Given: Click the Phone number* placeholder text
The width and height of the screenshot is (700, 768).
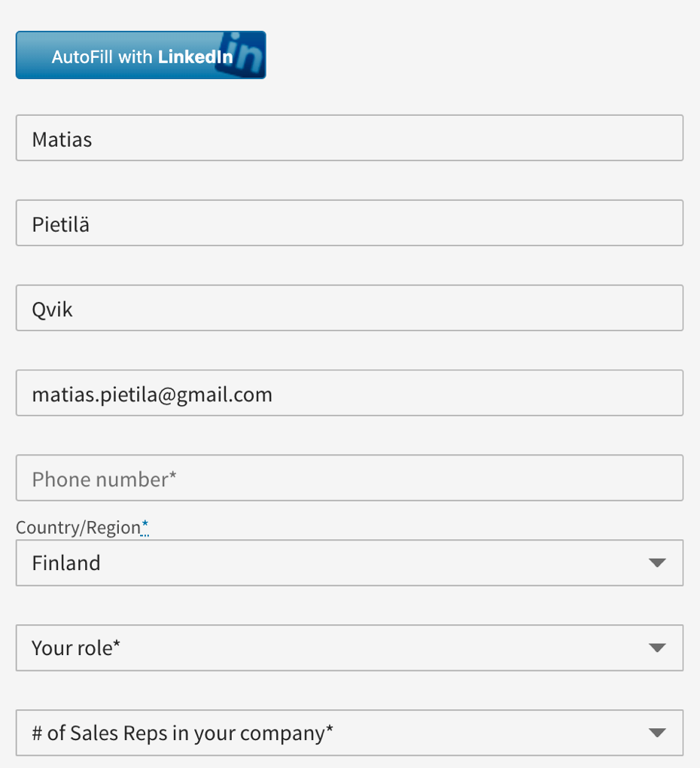Looking at the screenshot, I should click(104, 479).
